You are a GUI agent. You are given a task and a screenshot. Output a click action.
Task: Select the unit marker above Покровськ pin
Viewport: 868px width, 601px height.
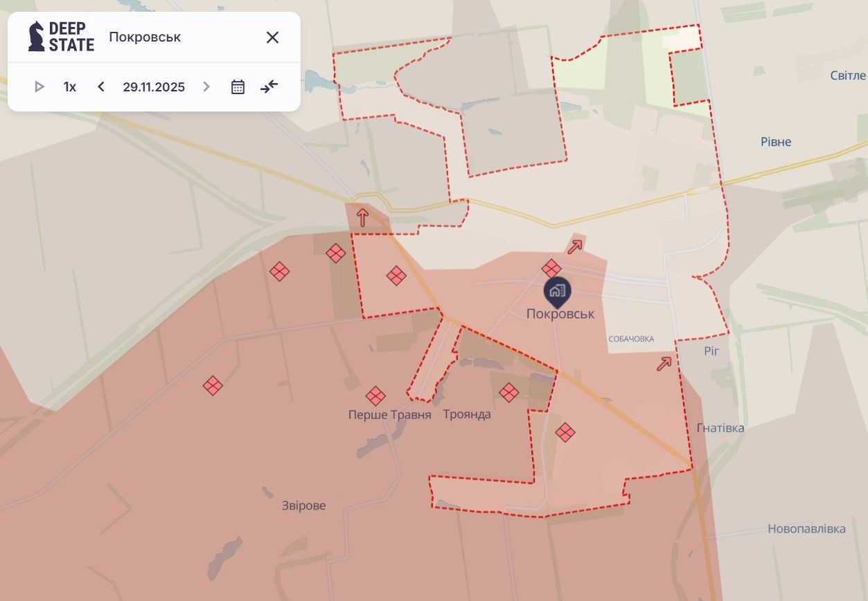(x=551, y=268)
